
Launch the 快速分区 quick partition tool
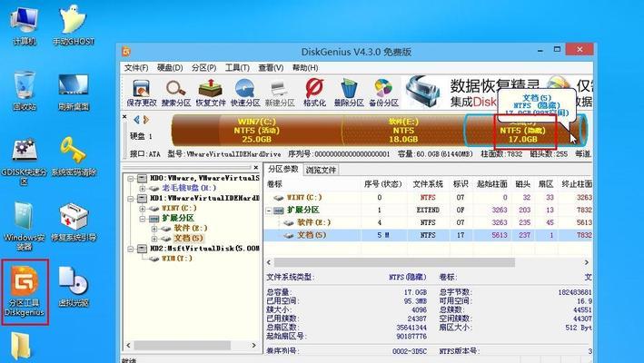tap(245, 93)
